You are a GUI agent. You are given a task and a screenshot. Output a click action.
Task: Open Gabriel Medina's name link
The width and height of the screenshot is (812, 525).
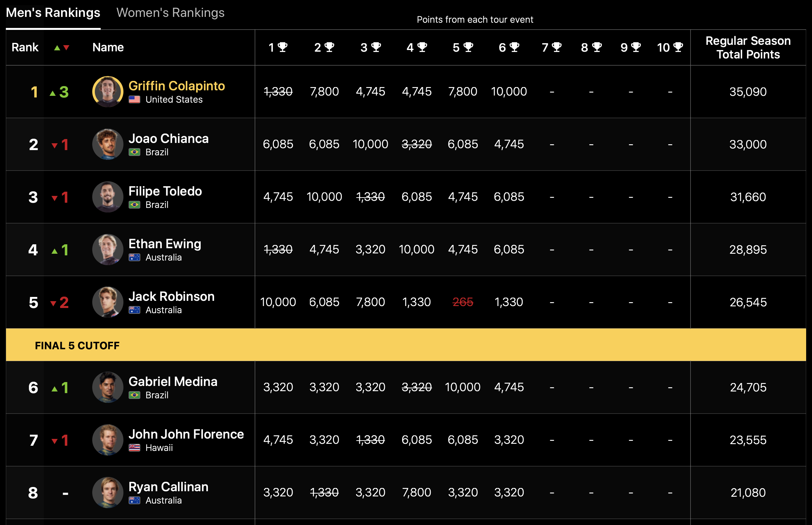pos(173,381)
